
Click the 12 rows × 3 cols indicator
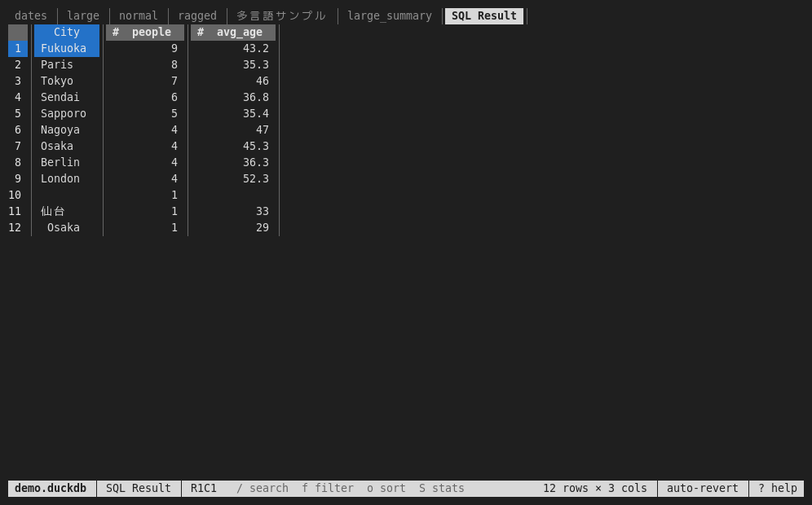pyautogui.click(x=595, y=489)
